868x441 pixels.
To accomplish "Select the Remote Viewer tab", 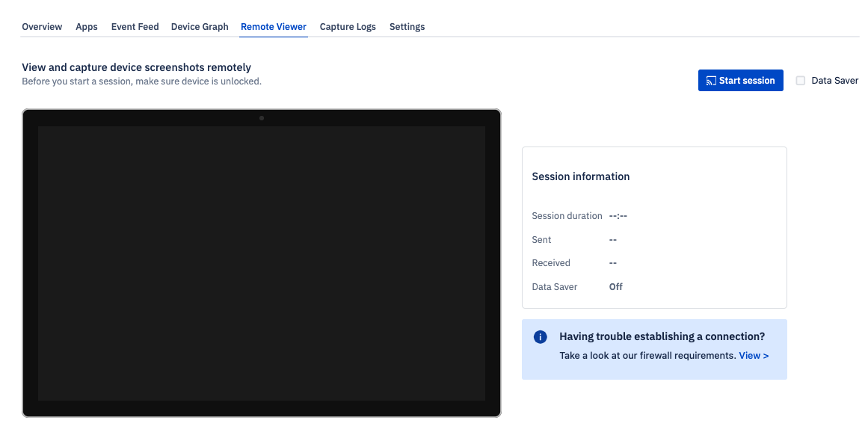I will coord(273,26).
